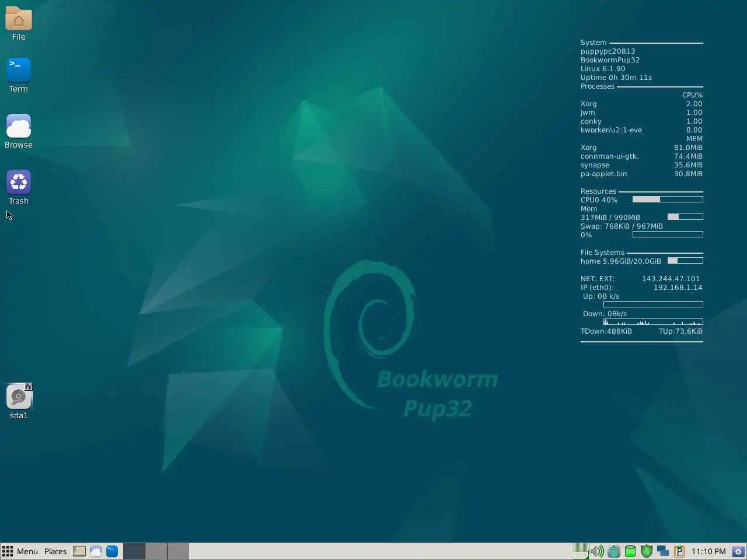Switch to the second pager desktop
747x560 pixels.
click(156, 551)
